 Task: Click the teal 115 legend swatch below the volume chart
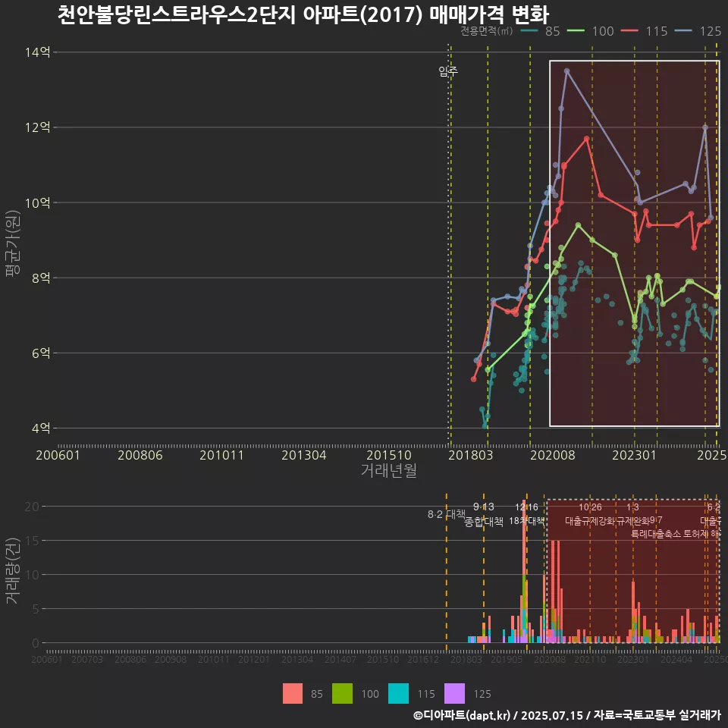[x=398, y=694]
